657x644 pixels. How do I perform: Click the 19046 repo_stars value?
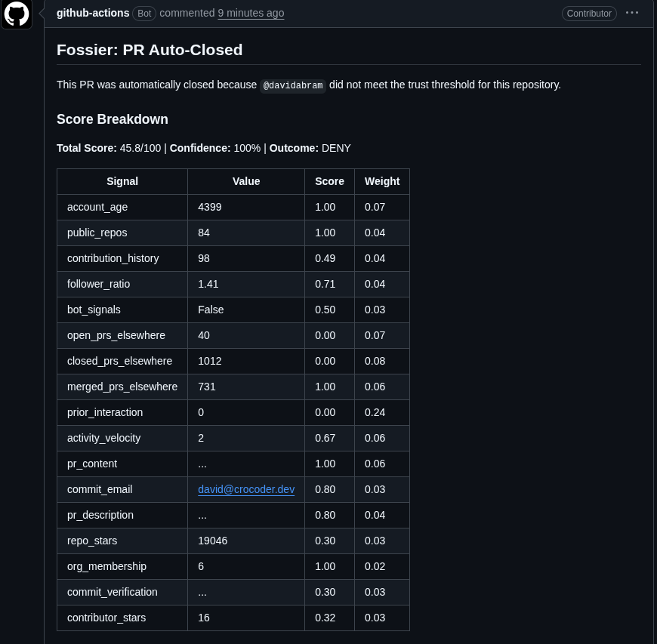click(x=212, y=541)
